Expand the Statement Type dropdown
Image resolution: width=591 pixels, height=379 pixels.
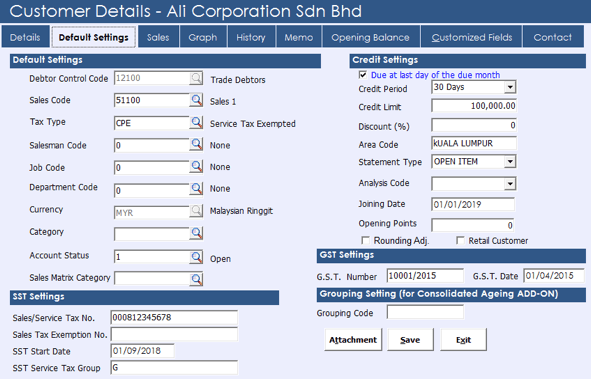(x=510, y=162)
